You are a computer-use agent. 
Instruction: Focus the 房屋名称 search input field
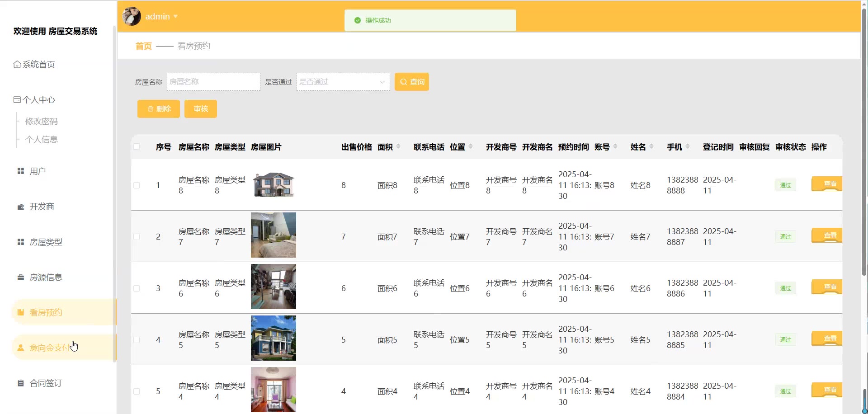click(213, 82)
